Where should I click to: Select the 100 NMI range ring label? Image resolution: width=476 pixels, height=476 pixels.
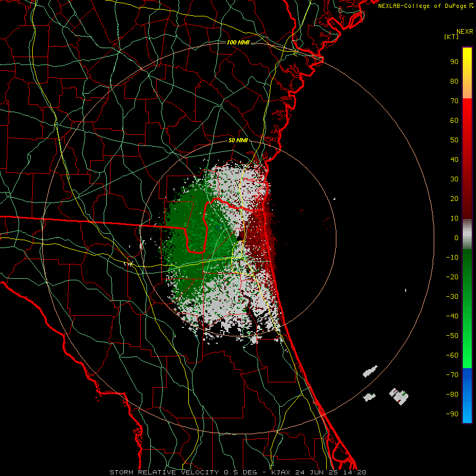[x=238, y=42]
